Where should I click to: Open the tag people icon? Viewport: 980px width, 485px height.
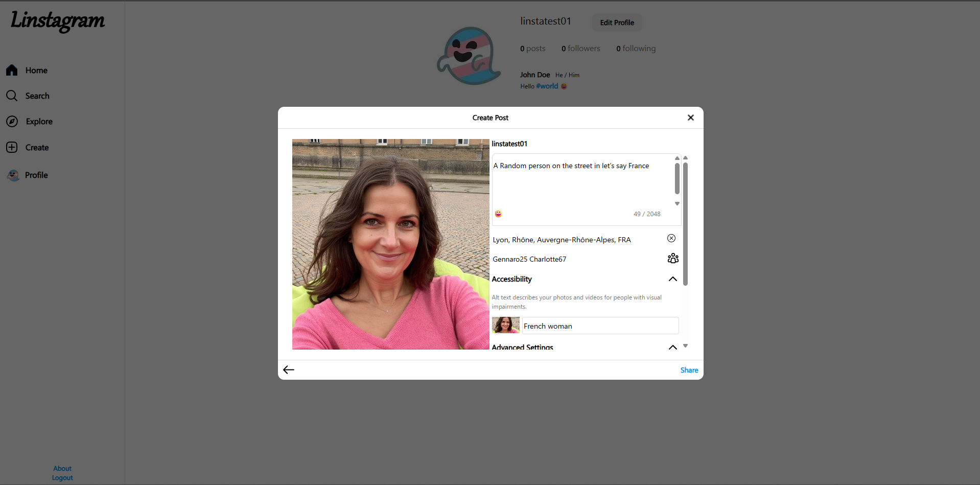[672, 259]
